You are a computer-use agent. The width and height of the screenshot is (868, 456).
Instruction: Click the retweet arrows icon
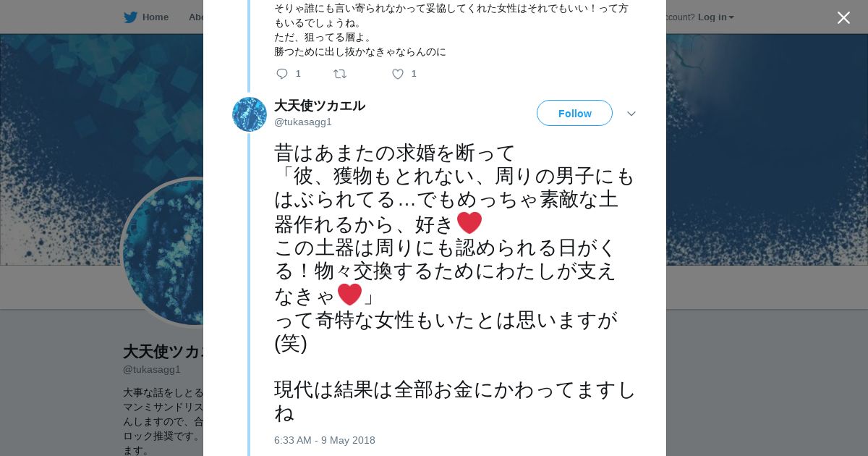pos(339,74)
